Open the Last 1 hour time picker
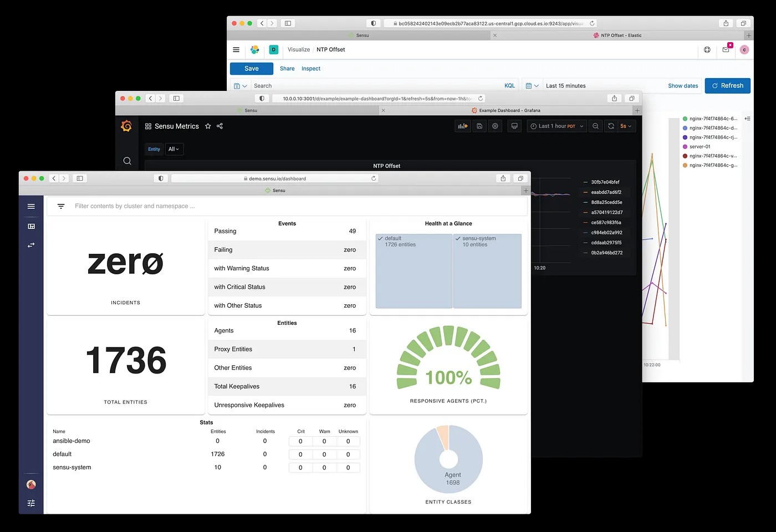The image size is (776, 532). click(x=557, y=126)
